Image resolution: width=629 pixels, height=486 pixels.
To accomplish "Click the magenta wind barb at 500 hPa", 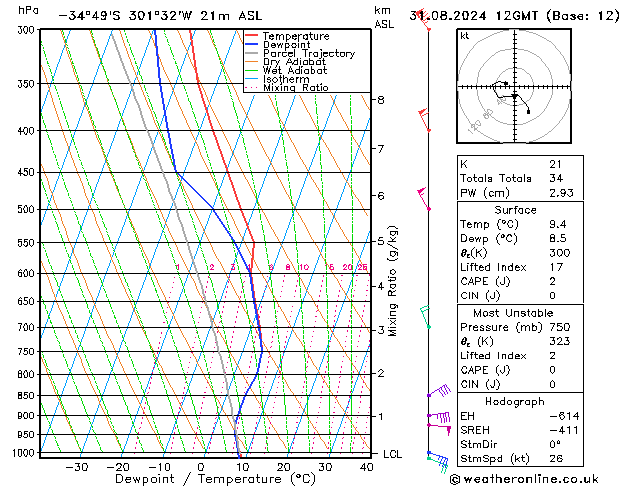I will click(x=424, y=198).
